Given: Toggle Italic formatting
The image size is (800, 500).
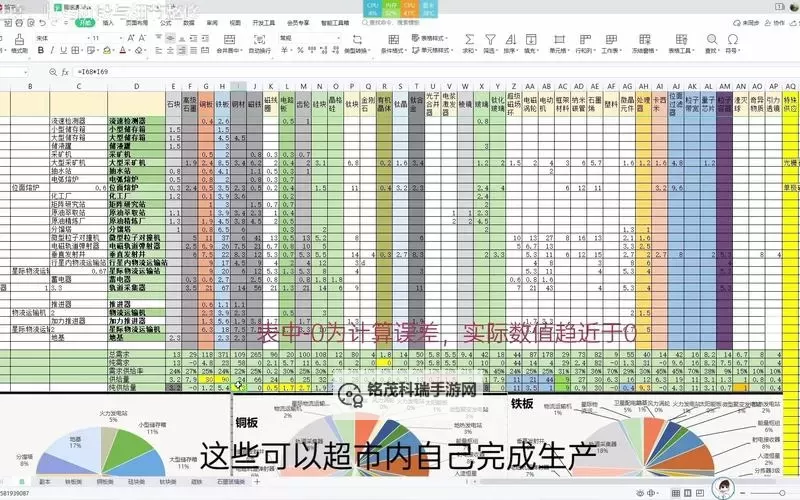Looking at the screenshot, I should coord(52,51).
